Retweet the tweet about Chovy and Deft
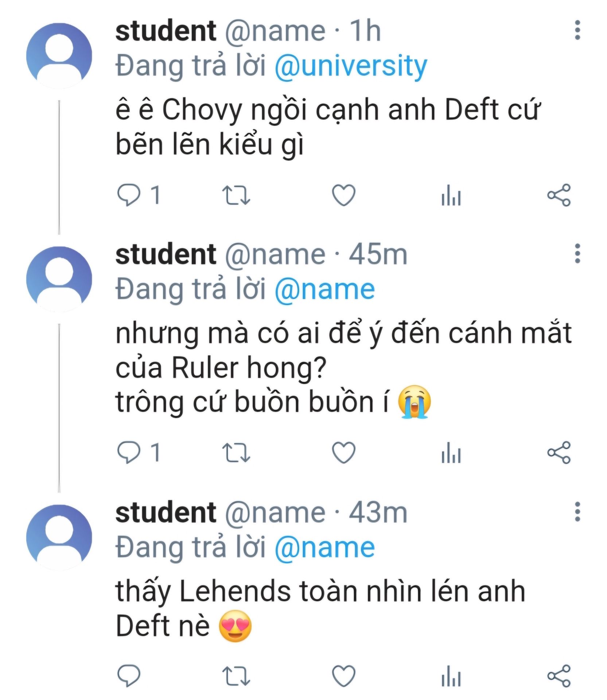This screenshot has height=700, width=607. point(236,195)
